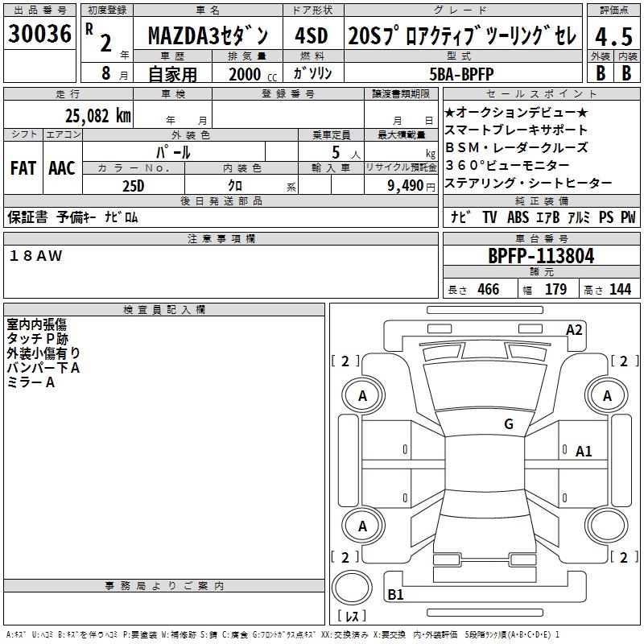644x644 pixels.
Task: Select ステアリング・シートヒーター line
Action: (x=528, y=183)
